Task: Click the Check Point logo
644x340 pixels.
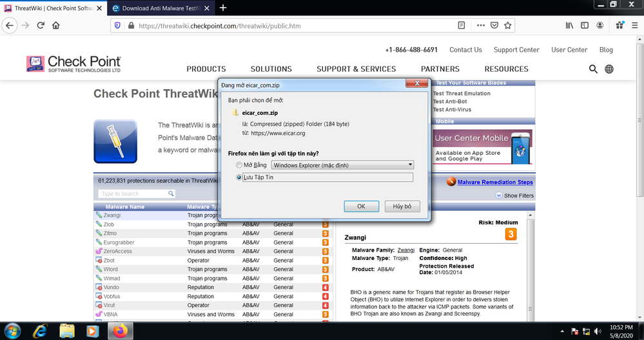Action: 73,64
